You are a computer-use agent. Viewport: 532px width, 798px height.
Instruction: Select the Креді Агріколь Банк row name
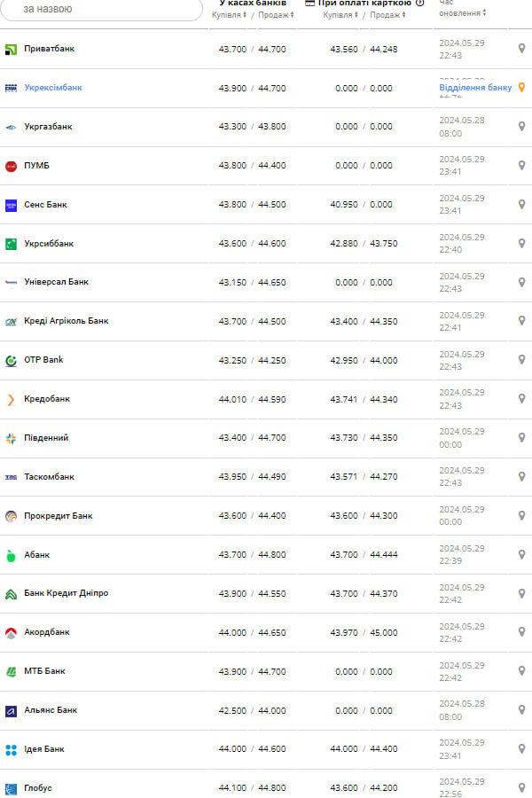click(x=66, y=321)
